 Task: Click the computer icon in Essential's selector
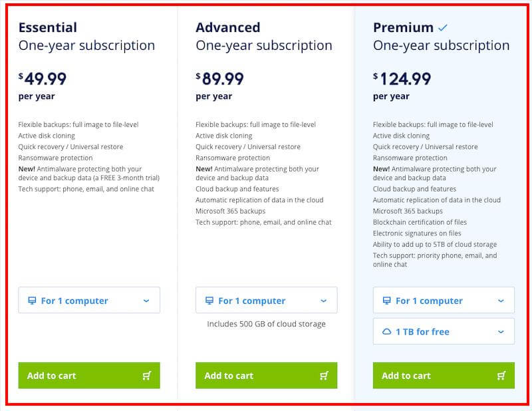[x=32, y=301]
